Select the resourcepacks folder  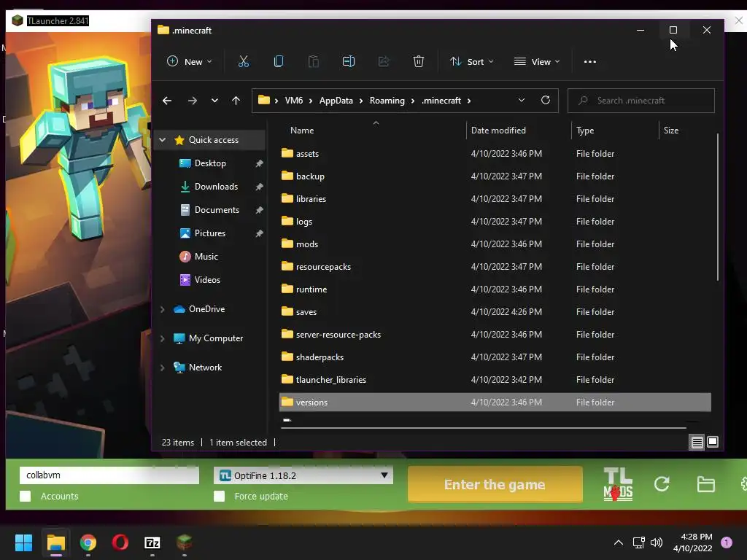tap(495, 267)
